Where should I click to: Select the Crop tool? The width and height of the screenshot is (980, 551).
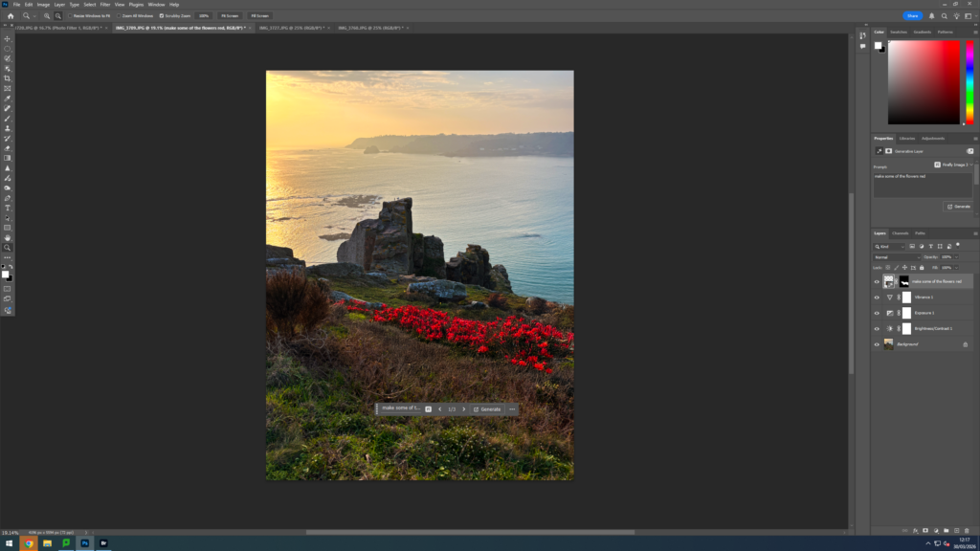[8, 78]
